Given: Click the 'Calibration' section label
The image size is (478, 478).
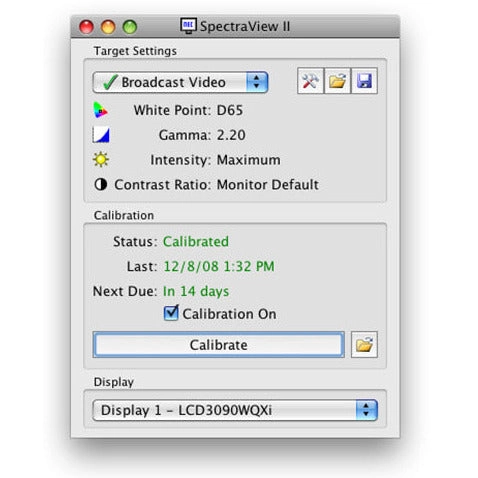Looking at the screenshot, I should click(x=124, y=215).
